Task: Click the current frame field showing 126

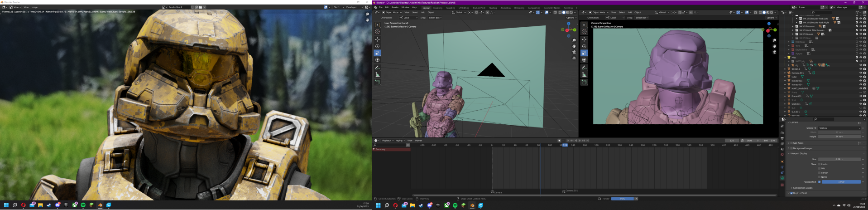Action: pos(732,141)
